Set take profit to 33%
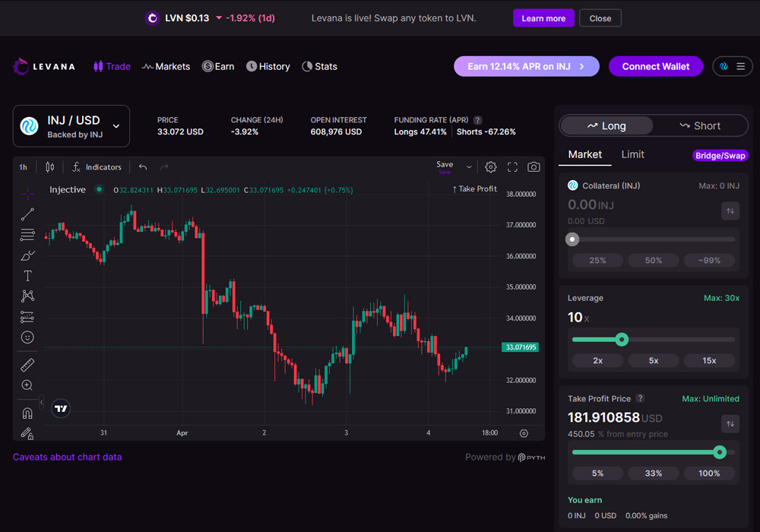The image size is (760, 532). [654, 473]
